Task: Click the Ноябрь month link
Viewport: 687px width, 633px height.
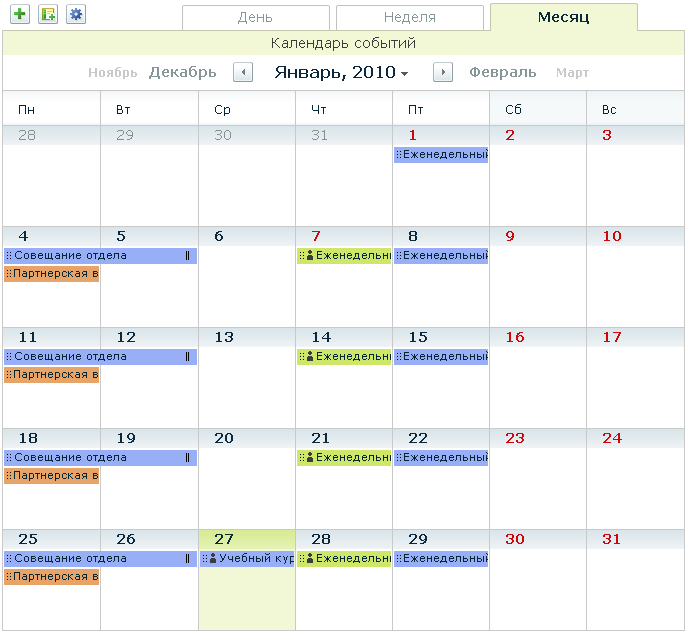Action: click(112, 73)
